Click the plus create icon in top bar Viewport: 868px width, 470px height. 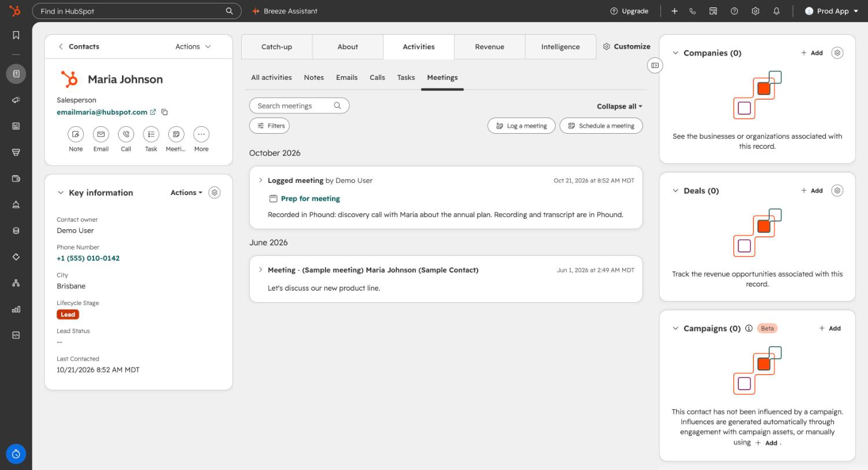click(x=674, y=11)
